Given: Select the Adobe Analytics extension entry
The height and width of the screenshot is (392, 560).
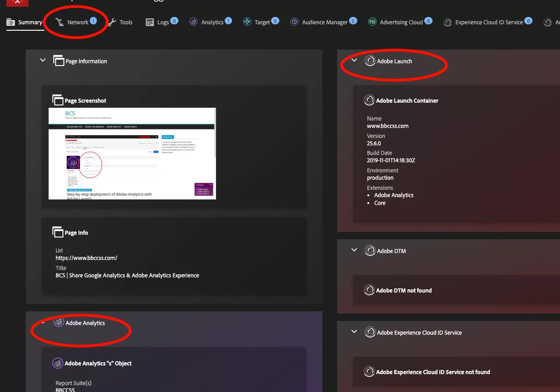Looking at the screenshot, I should (x=394, y=195).
